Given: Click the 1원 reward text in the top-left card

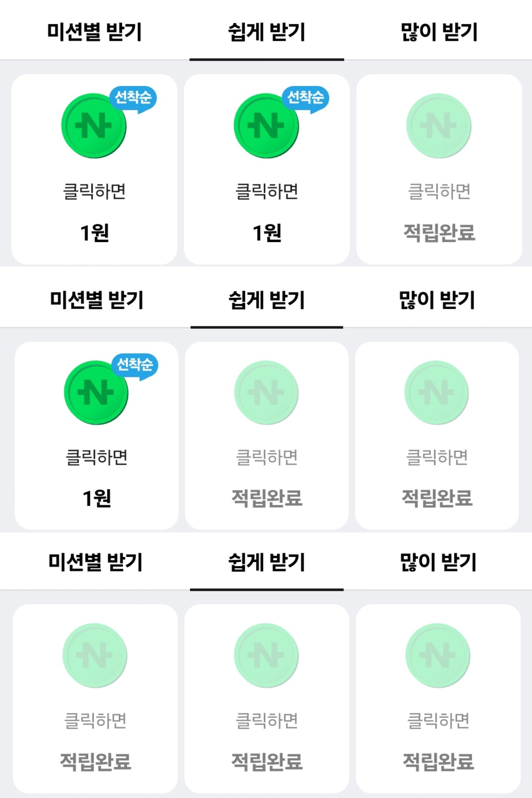Looking at the screenshot, I should click(94, 233).
